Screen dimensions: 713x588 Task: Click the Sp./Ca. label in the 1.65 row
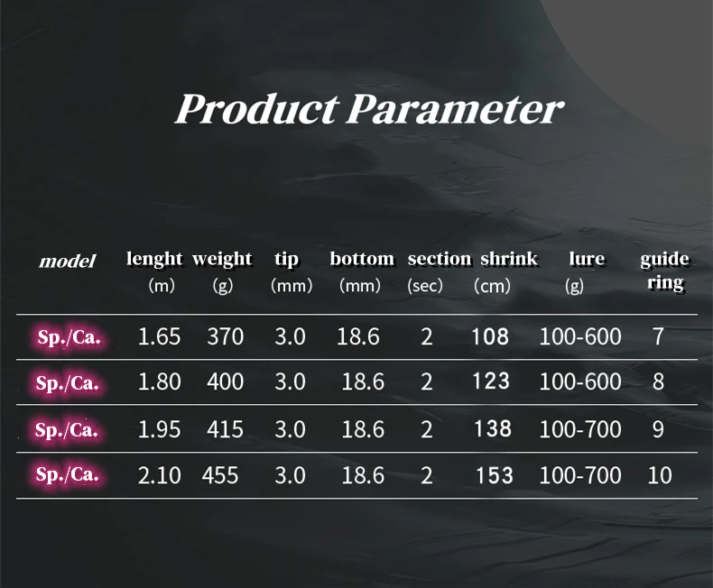(x=69, y=337)
